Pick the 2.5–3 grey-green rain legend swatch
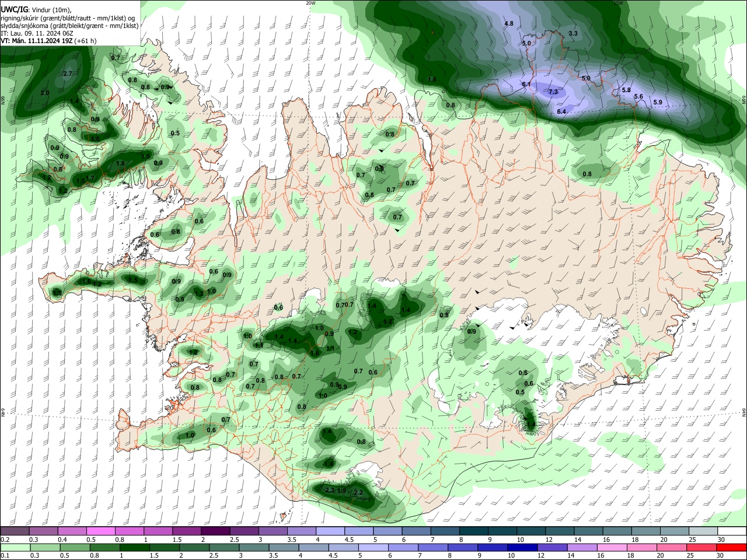The width and height of the screenshot is (747, 560). tap(224, 548)
